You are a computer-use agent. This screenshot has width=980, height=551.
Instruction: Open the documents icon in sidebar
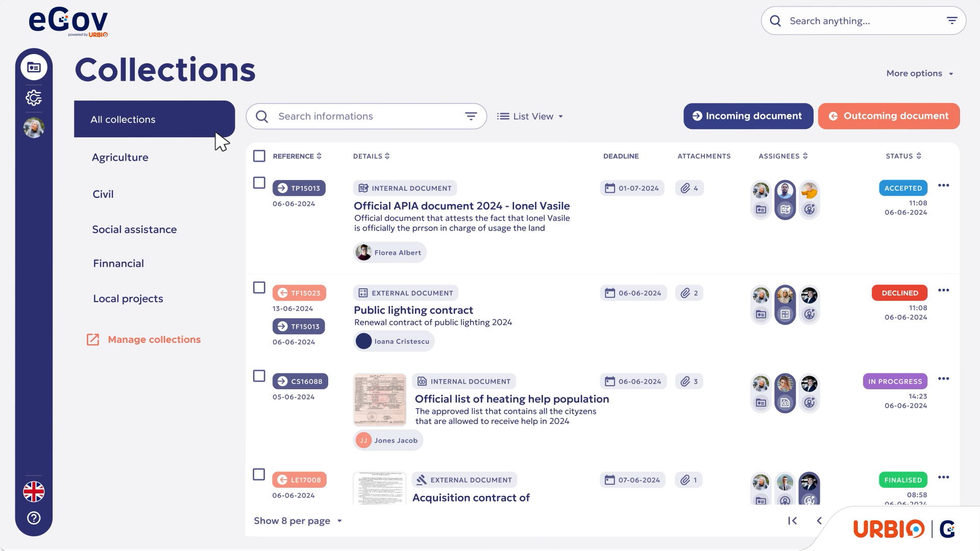point(34,67)
